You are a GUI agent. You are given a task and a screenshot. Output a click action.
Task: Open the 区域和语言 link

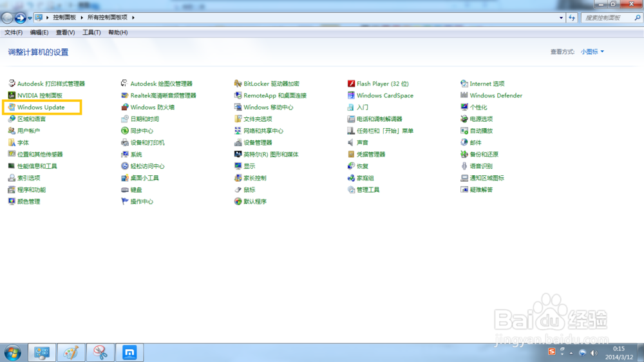(32, 119)
